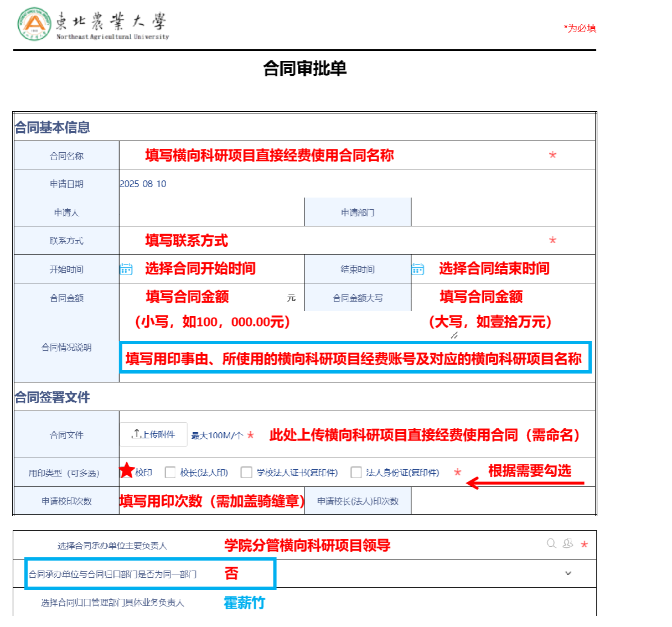Open the 结束时间 calendar picker icon
This screenshot has width=672, height=627.
click(417, 270)
